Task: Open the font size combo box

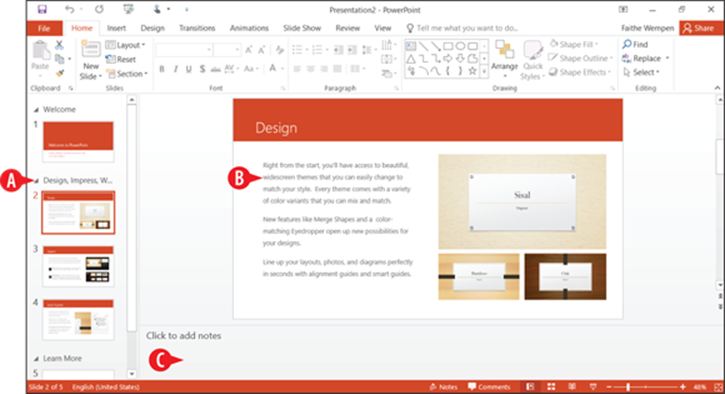Action: 227,49
